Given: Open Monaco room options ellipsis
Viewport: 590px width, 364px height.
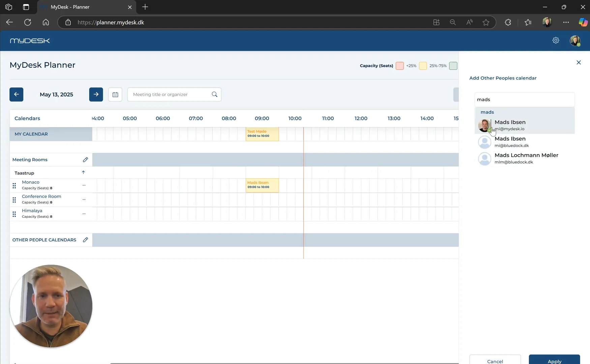Looking at the screenshot, I should point(84,185).
